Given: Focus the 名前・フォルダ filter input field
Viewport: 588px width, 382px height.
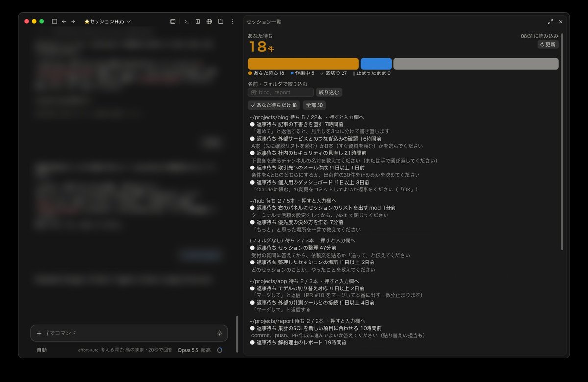Looking at the screenshot, I should [281, 92].
